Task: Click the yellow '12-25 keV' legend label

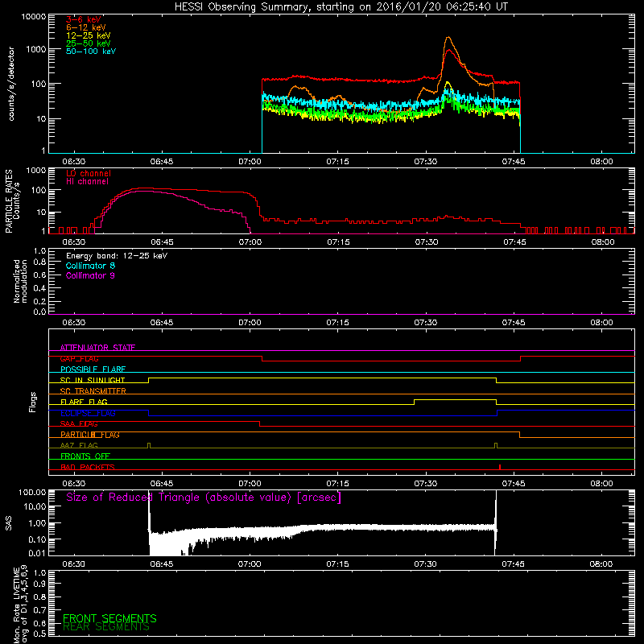Action: click(89, 35)
